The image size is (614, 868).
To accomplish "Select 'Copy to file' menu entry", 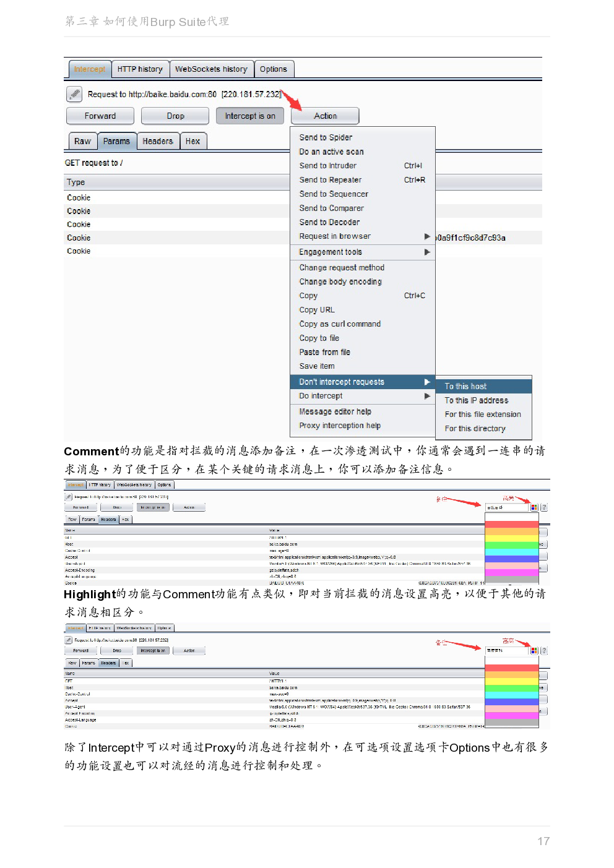I will click(x=363, y=338).
